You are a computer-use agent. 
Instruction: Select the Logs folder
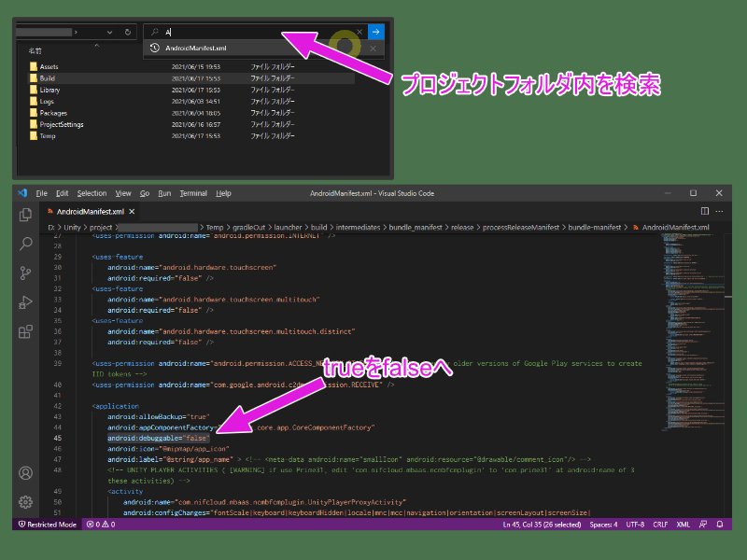point(47,102)
